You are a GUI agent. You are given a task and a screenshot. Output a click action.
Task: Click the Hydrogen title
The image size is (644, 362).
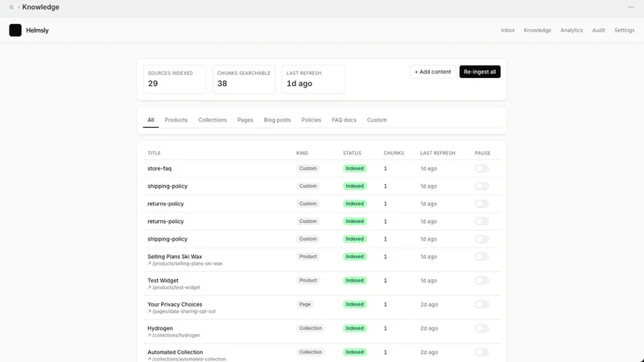(160, 328)
